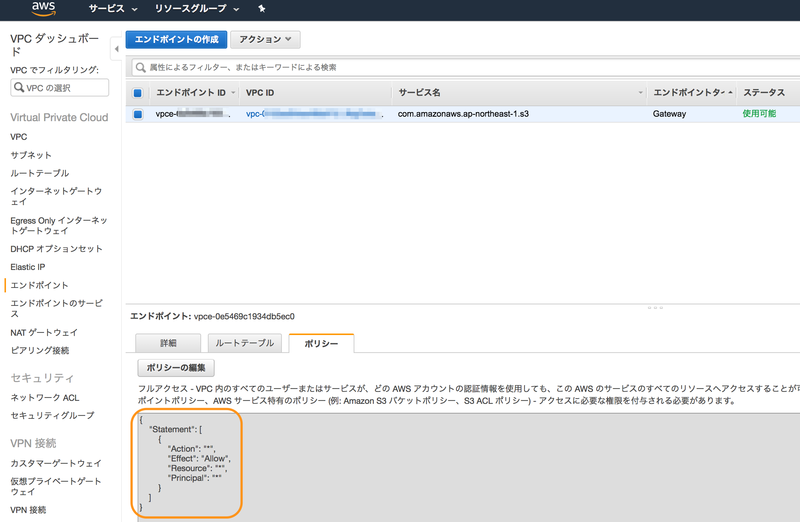The width and height of the screenshot is (800, 522).
Task: Open DHCP オプションセット in sidebar
Action: [x=56, y=249]
